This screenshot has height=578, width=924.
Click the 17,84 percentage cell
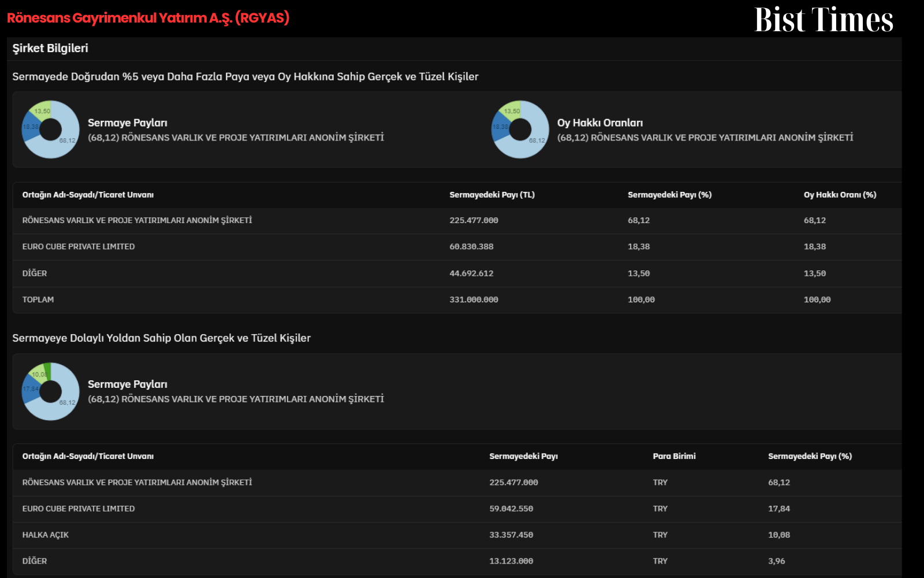click(x=779, y=509)
